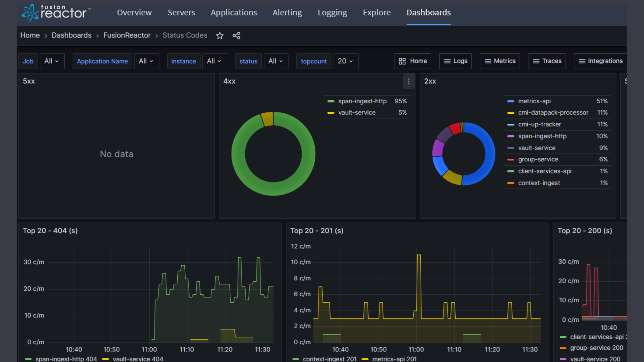Change the topcount value of 20

click(346, 61)
